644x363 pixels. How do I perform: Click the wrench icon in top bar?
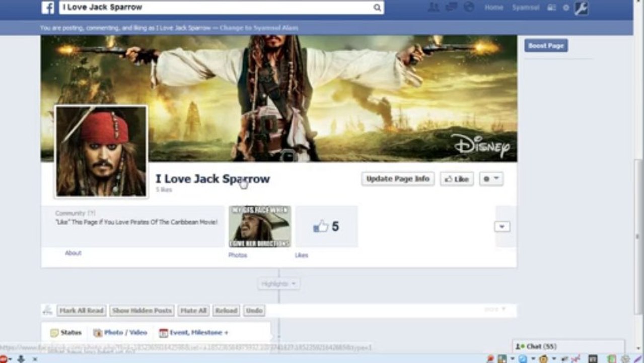click(581, 8)
